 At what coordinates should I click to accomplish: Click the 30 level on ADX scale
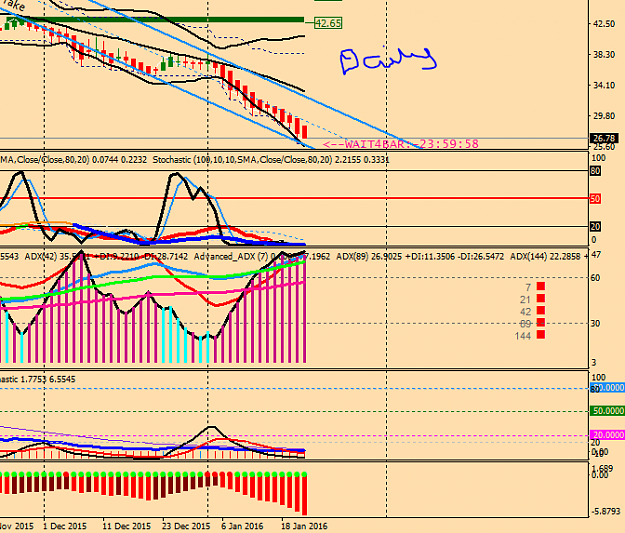point(595,323)
